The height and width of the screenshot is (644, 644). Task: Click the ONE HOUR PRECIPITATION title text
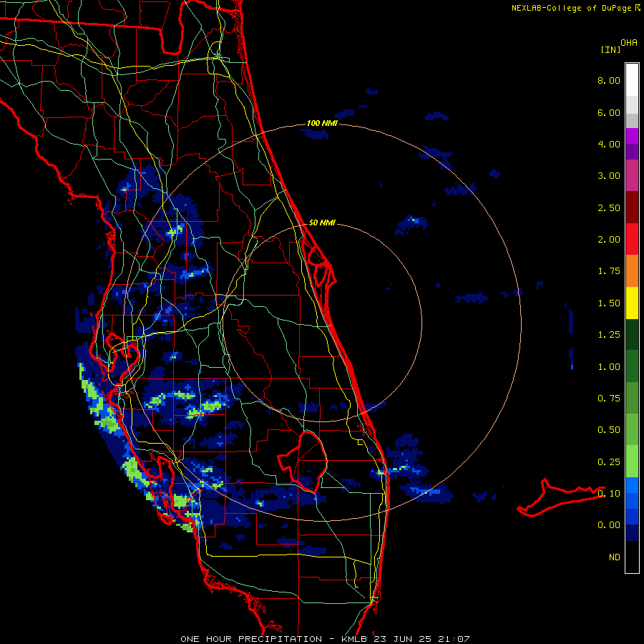point(251,639)
